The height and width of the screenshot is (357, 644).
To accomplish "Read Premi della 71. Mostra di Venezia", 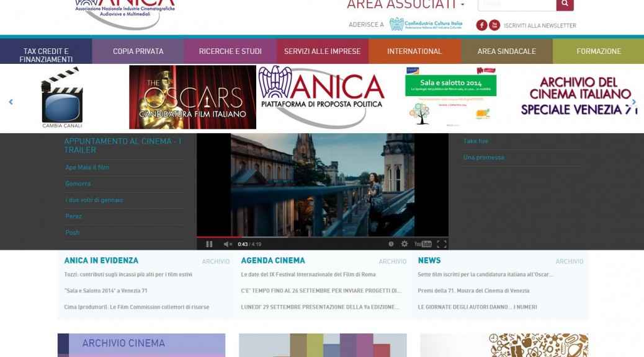I will pos(473,291).
